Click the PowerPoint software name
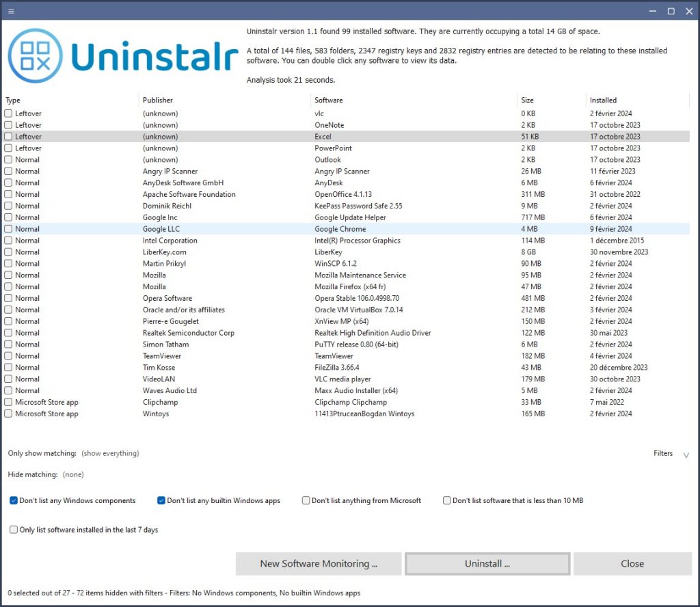 pyautogui.click(x=333, y=148)
